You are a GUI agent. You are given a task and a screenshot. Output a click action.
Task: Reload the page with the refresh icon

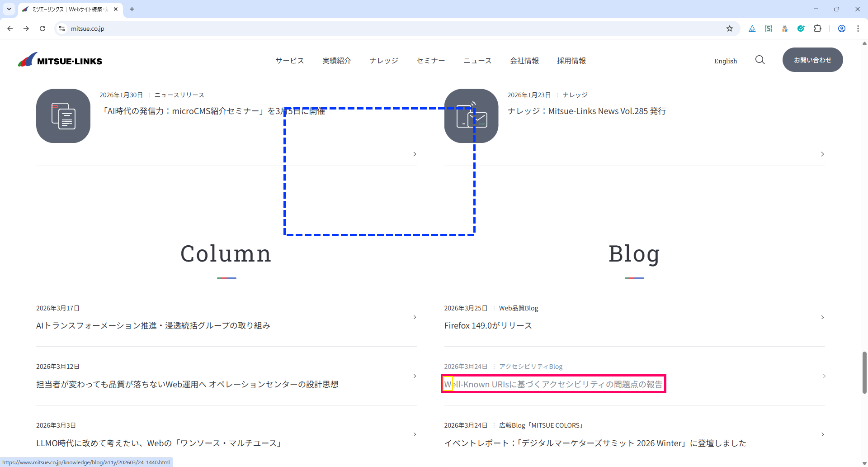click(x=42, y=29)
